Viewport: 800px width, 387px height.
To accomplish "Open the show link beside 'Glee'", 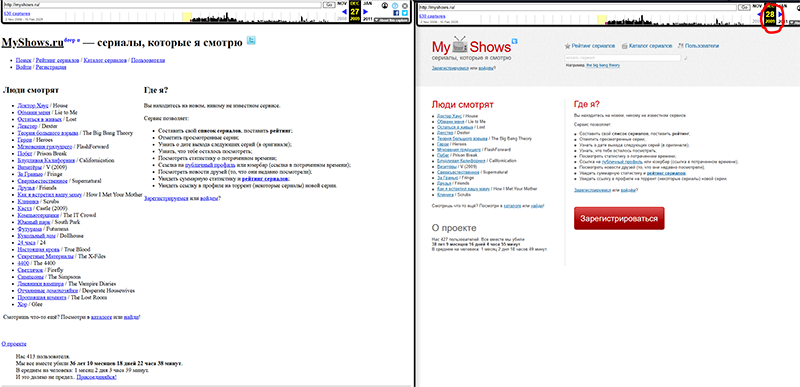I will click(x=21, y=304).
